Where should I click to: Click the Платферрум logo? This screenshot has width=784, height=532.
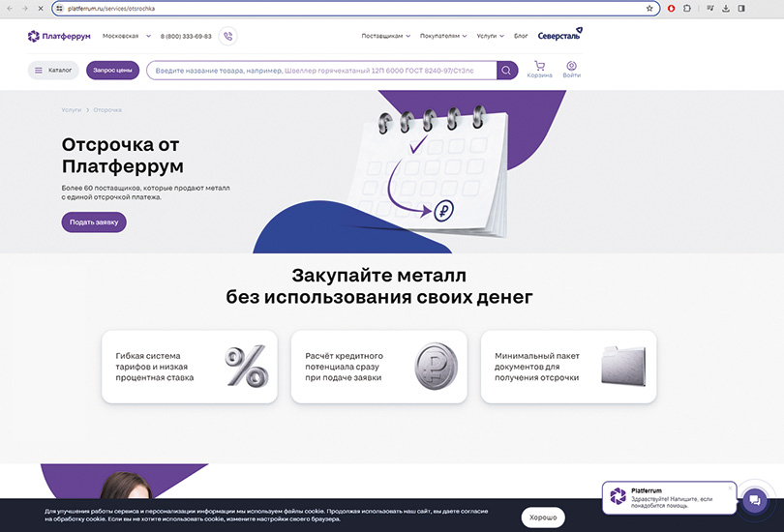tap(58, 36)
